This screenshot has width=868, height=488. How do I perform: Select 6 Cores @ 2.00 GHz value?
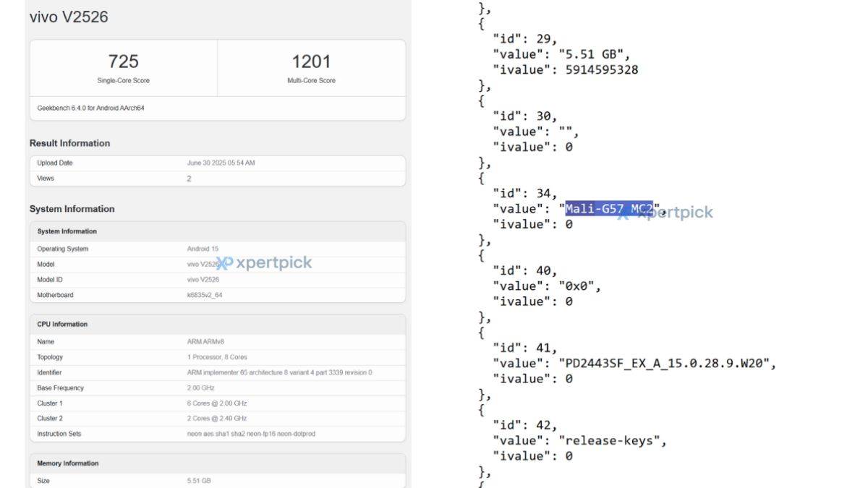217,403
